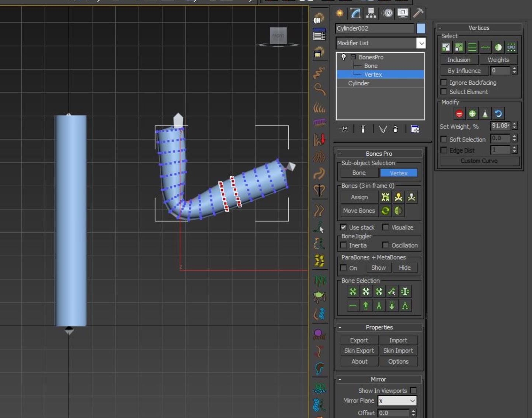Click yellow skull-and-crossbones icon
This screenshot has height=418, width=532.
pos(399,197)
